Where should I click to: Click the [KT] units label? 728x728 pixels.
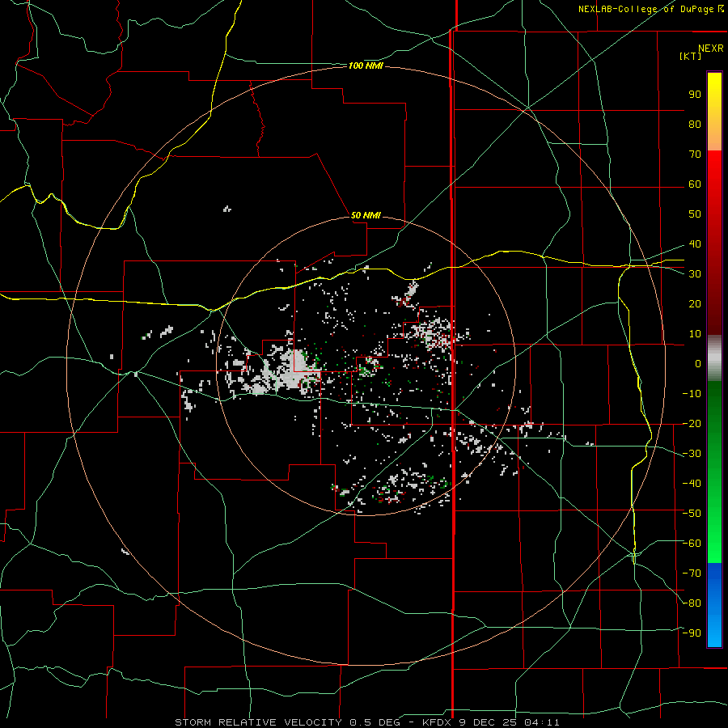[x=690, y=56]
